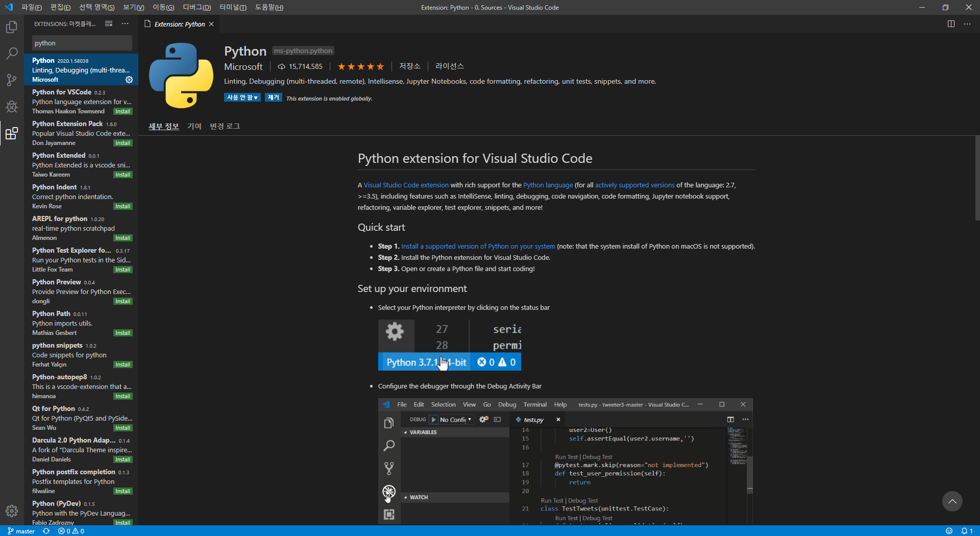
Task: Open the actively supported versions link
Action: [634, 185]
